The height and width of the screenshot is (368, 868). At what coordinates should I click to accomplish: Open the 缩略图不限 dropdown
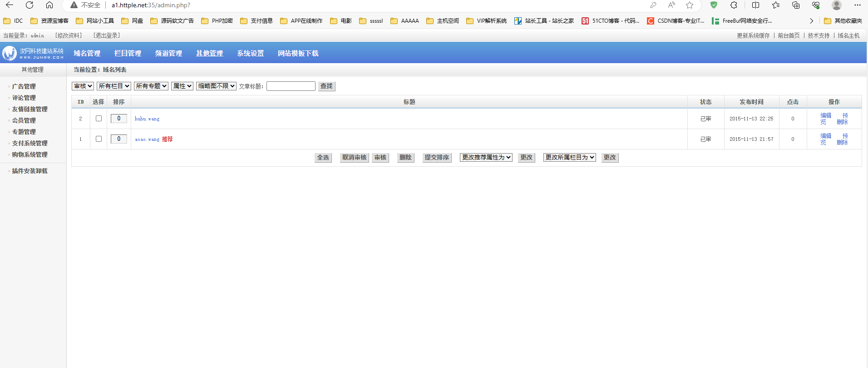tap(216, 86)
